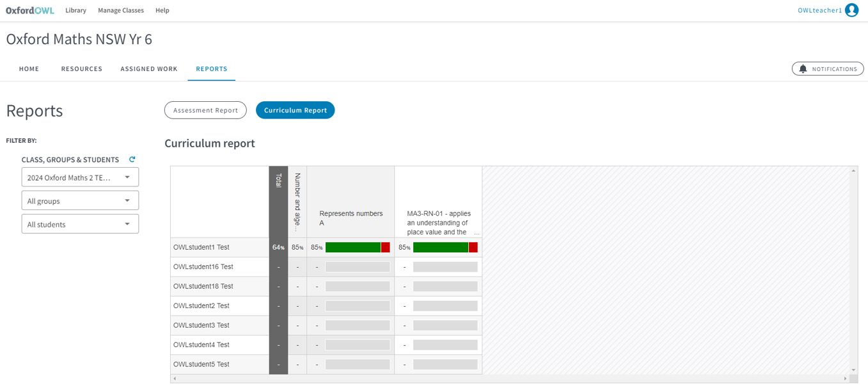The width and height of the screenshot is (868, 390).
Task: Open the Library menu
Action: tap(75, 10)
